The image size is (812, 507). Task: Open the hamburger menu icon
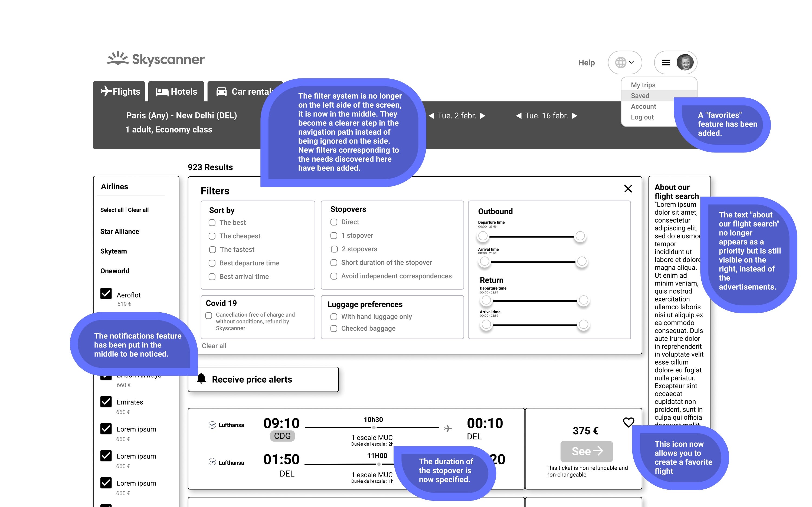pyautogui.click(x=666, y=63)
